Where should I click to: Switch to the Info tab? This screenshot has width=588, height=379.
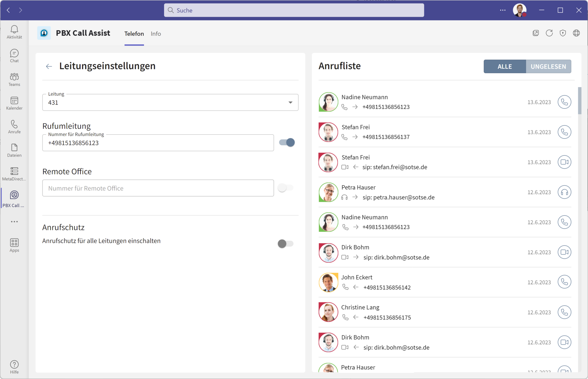[156, 34]
